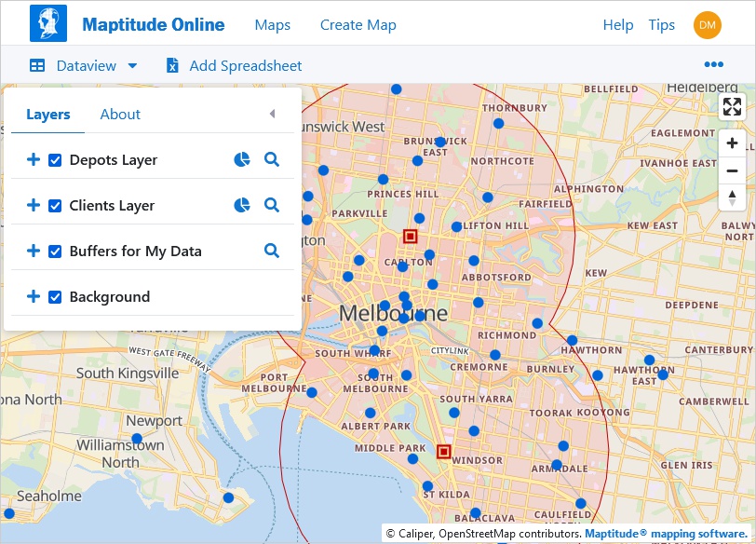This screenshot has width=756, height=544.
Task: Toggle the Background layer checkbox
Action: [x=55, y=297]
